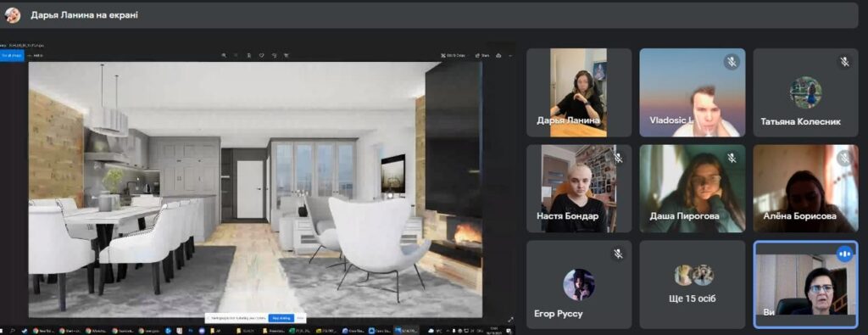The height and width of the screenshot is (335, 868).
Task: Click the See all photos button
Action: pyautogui.click(x=12, y=55)
